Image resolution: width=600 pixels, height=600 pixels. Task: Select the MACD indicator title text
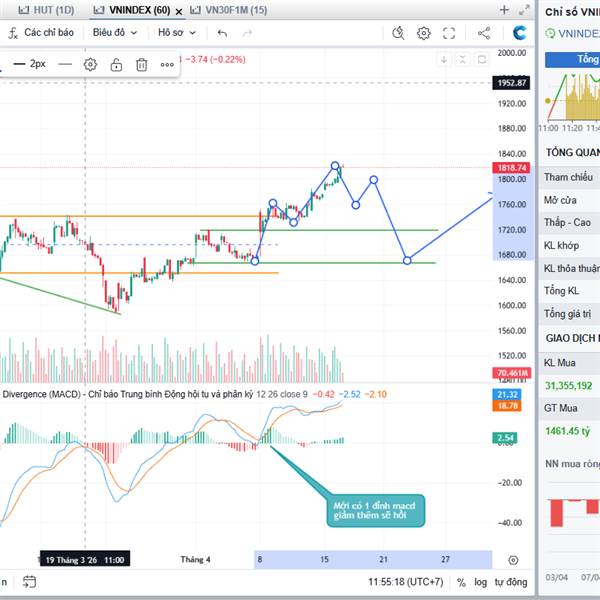(x=128, y=394)
